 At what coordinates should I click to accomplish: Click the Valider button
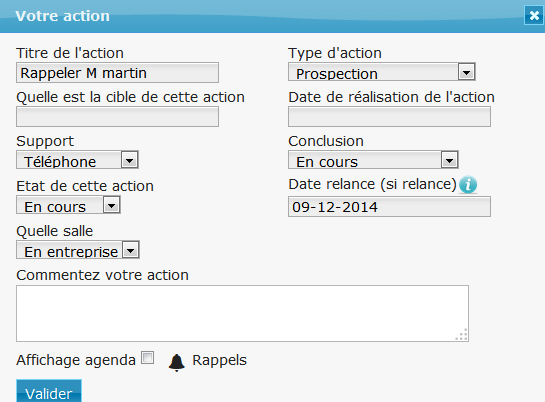(x=49, y=391)
